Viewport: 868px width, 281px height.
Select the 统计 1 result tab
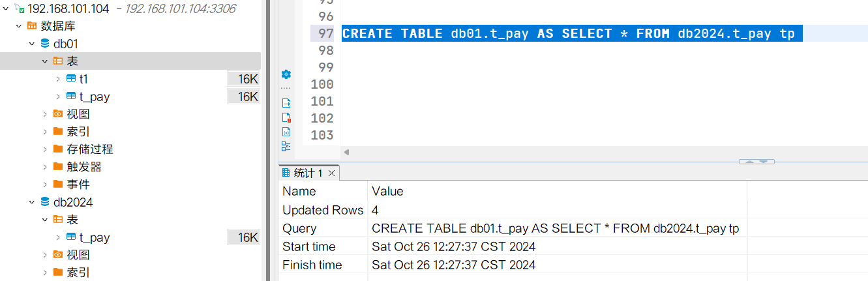303,173
